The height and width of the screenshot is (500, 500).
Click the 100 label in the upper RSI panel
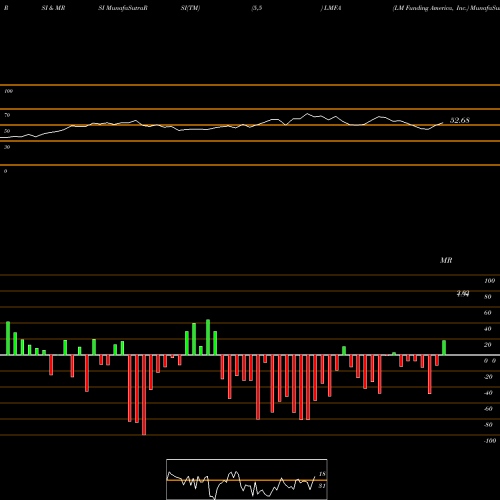pos(8,91)
